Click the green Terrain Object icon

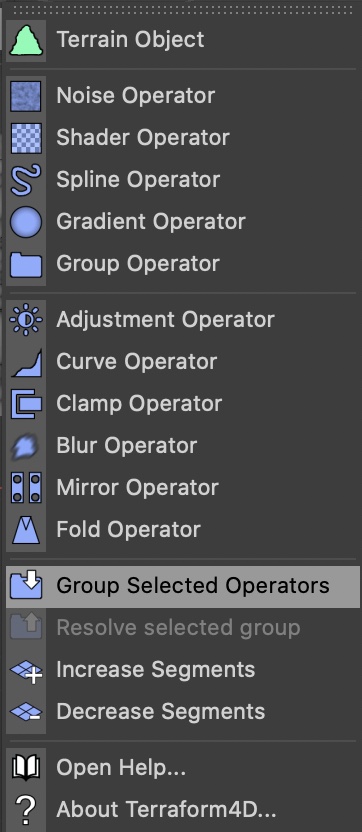pos(25,40)
